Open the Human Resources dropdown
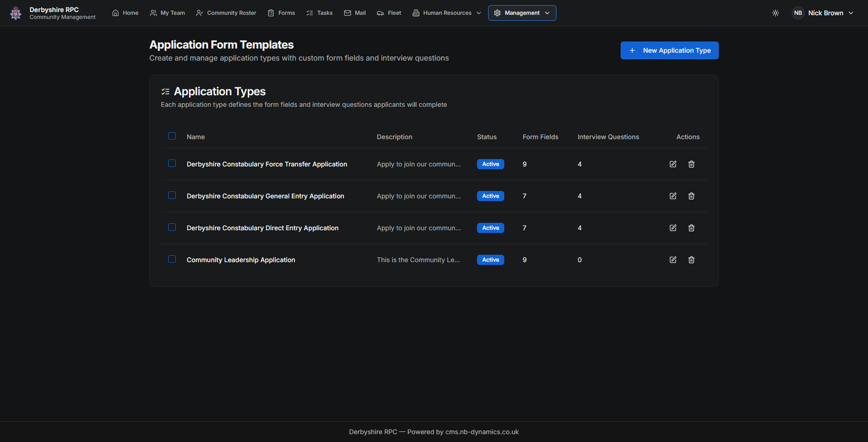This screenshot has width=868, height=442. coord(446,13)
